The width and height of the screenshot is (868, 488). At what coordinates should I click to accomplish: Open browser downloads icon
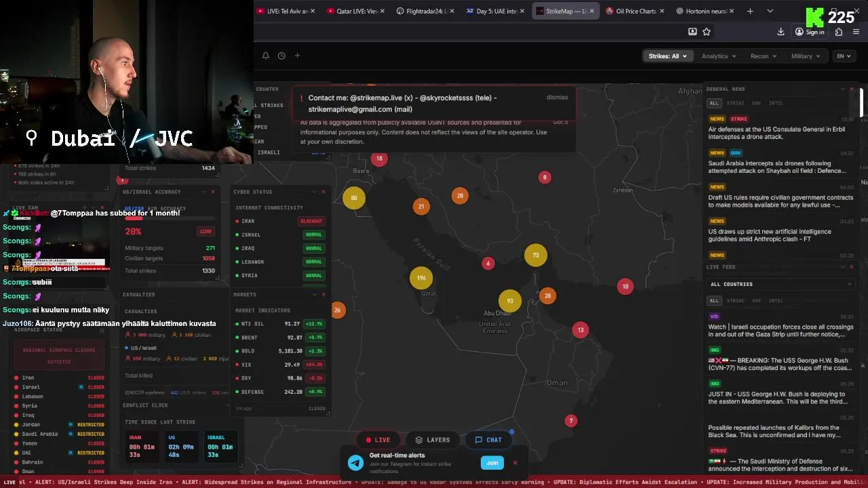(781, 32)
